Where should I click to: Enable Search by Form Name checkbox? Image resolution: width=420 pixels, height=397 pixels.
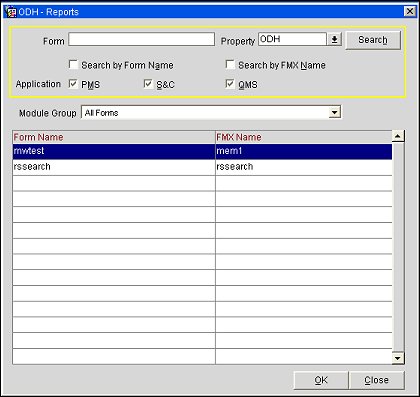pyautogui.click(x=73, y=64)
